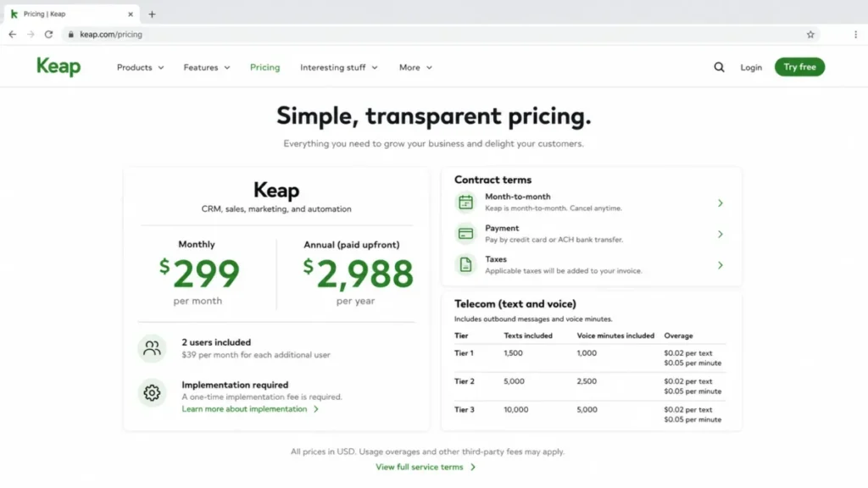The height and width of the screenshot is (488, 868).
Task: Open the site search magnifier icon
Action: pyautogui.click(x=719, y=67)
